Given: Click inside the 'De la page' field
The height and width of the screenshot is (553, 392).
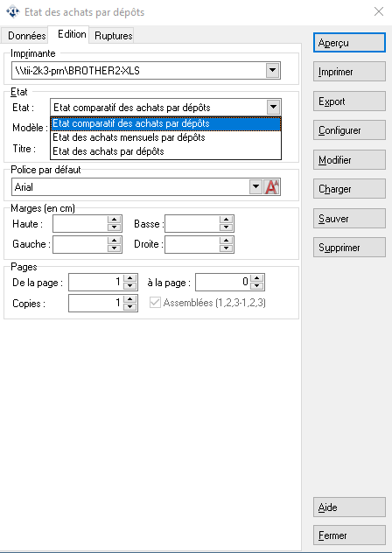Looking at the screenshot, I should coord(95,282).
